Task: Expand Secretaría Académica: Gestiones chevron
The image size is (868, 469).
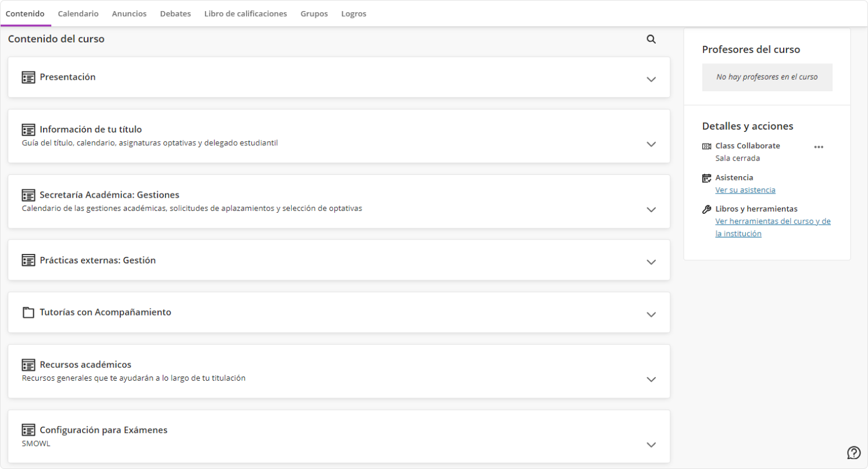Action: [651, 209]
